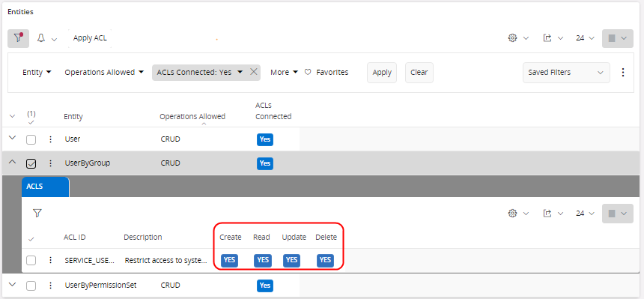644x299 pixels.
Task: Expand all rows via header chevron
Action: pos(12,116)
